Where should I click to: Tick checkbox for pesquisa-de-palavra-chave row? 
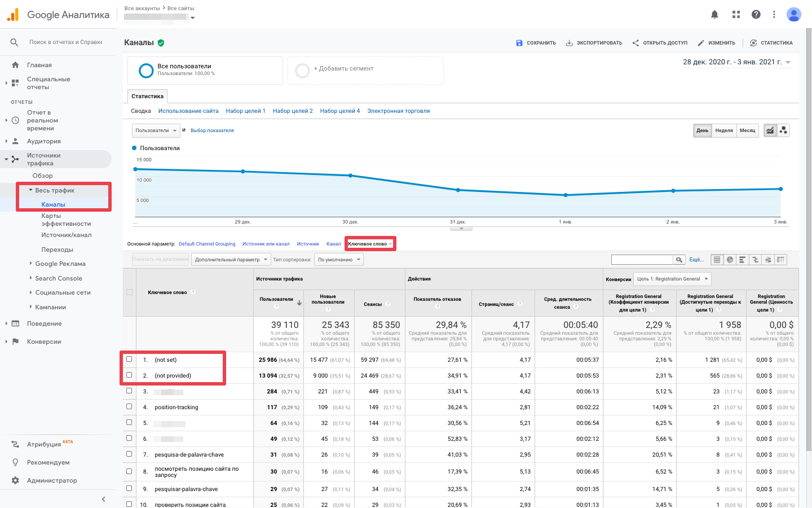point(129,454)
